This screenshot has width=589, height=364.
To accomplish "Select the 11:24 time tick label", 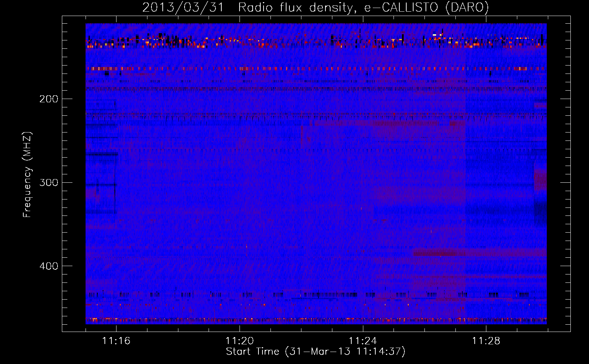I will coord(363,341).
